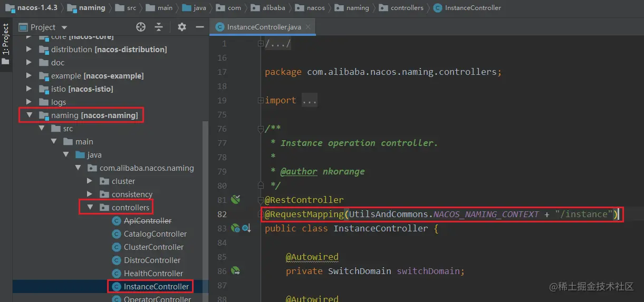Click the 1: Project side tool tab
Image resolution: width=644 pixels, height=302 pixels.
click(x=6, y=44)
